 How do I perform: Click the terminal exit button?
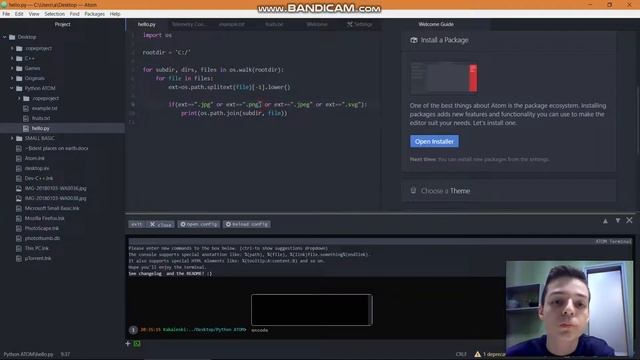pos(136,224)
